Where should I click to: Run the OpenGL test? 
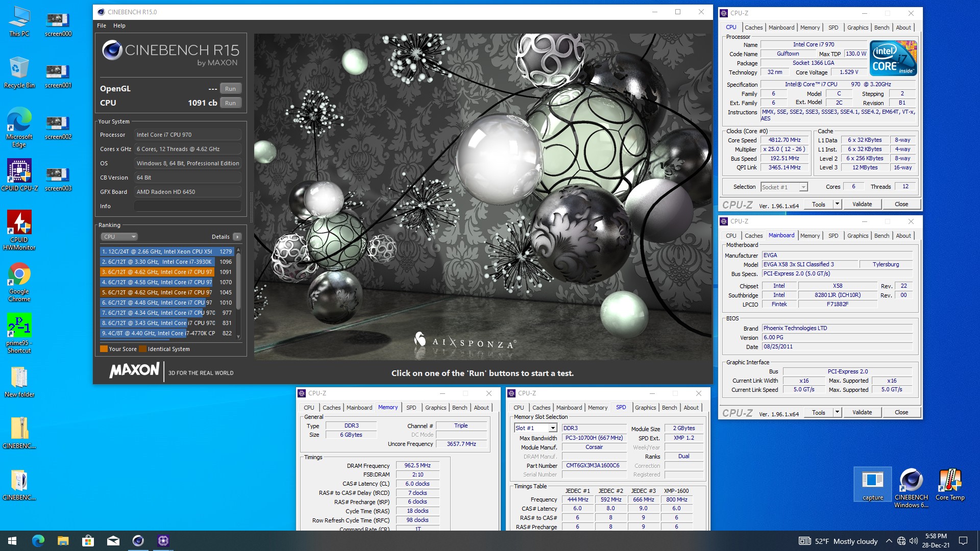click(230, 89)
